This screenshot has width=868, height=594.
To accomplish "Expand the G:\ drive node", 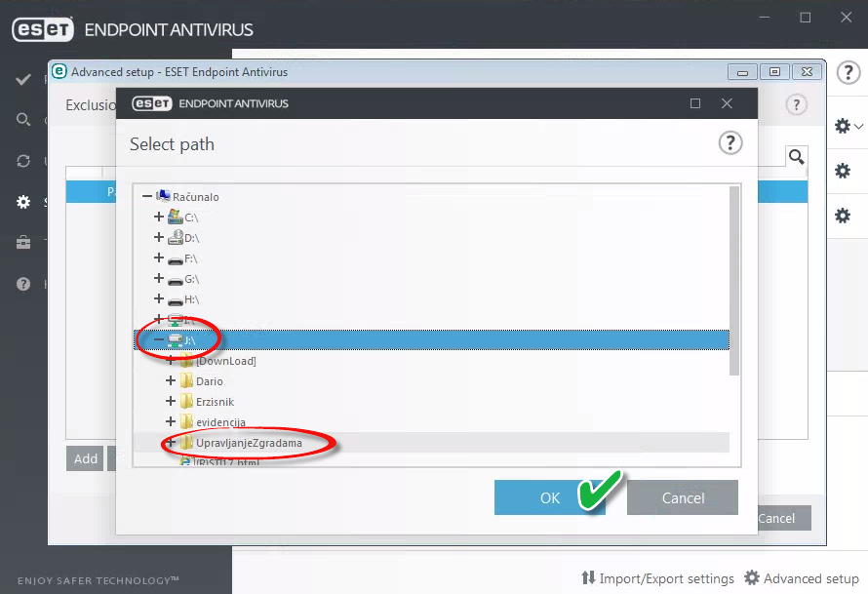I will pyautogui.click(x=159, y=278).
